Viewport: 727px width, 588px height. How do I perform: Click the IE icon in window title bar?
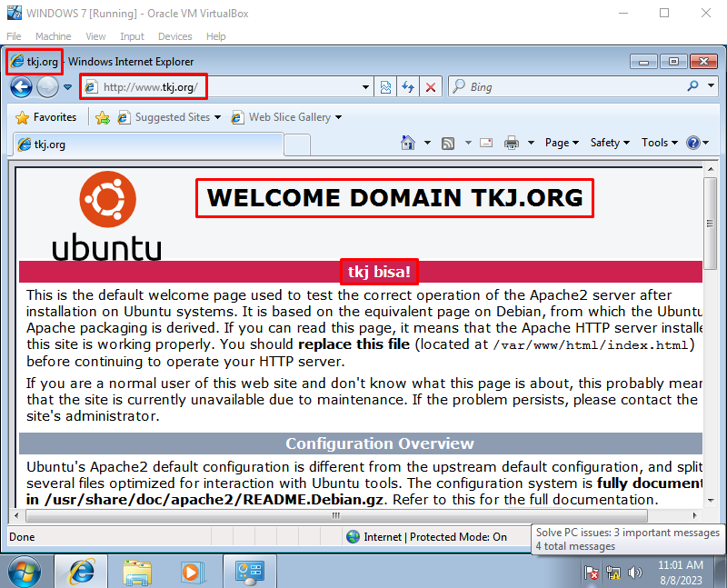pos(17,61)
